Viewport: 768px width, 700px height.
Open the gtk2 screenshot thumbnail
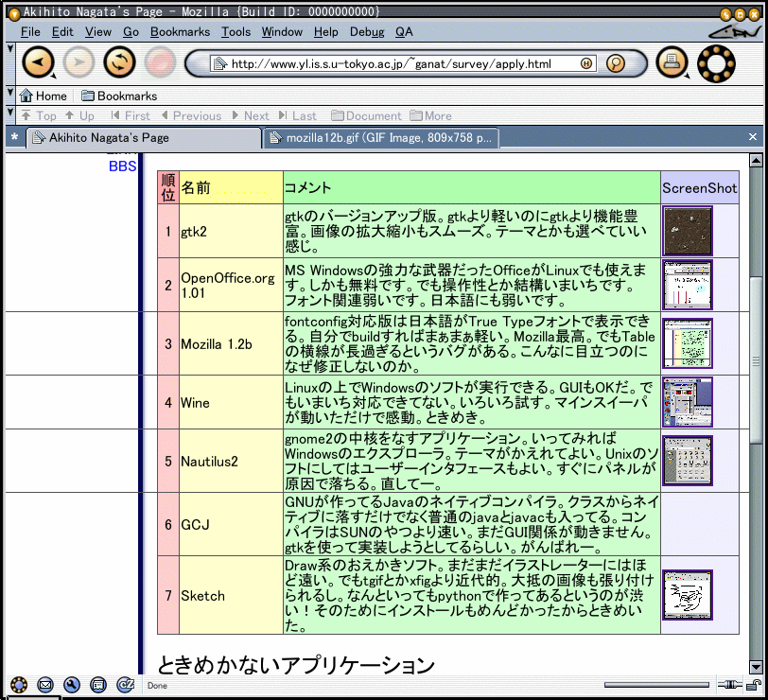pos(688,231)
